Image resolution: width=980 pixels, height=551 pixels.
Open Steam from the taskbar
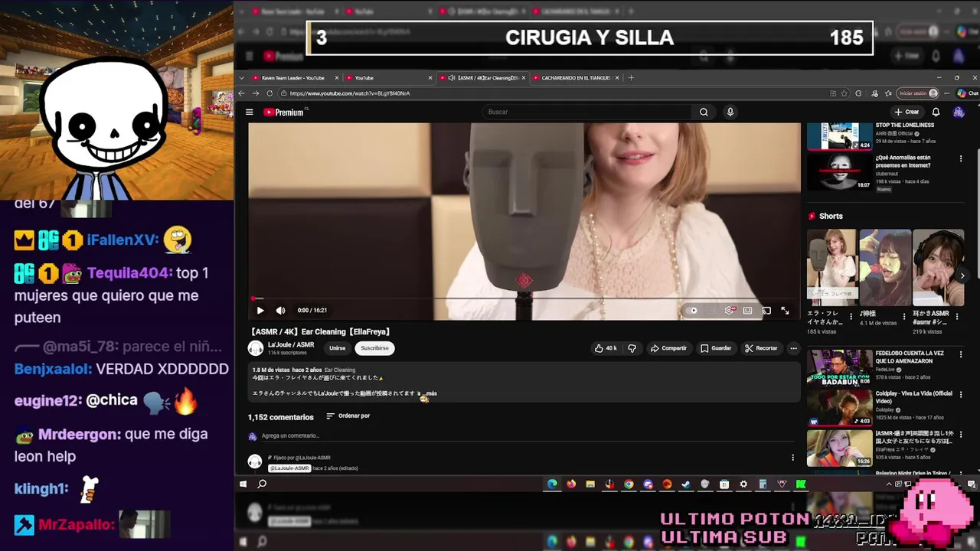pos(685,484)
